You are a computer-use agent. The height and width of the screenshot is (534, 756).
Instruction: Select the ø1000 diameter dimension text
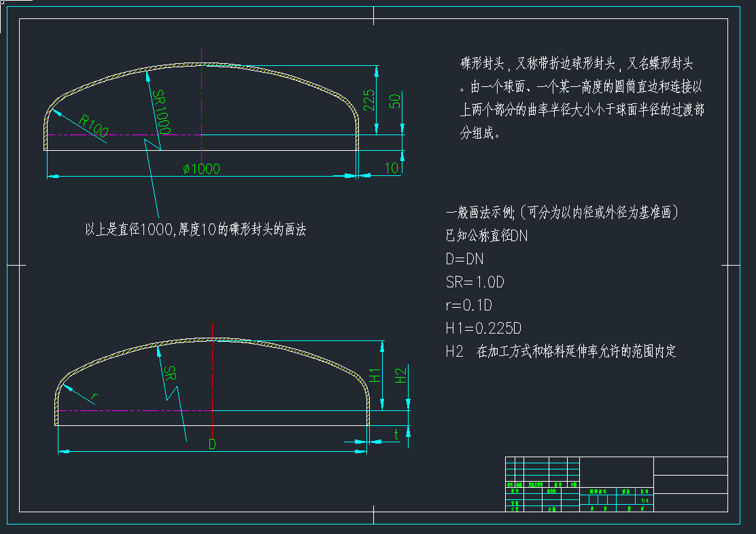click(x=201, y=168)
